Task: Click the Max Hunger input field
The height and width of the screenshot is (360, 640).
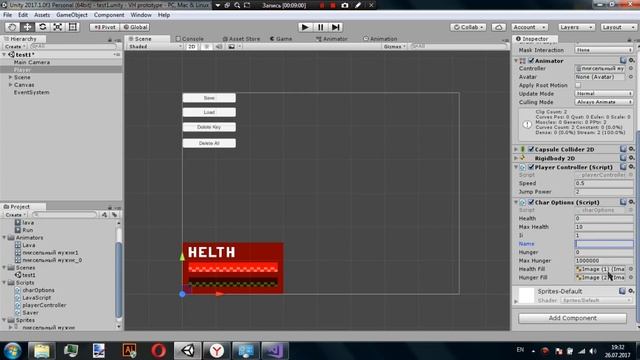Action: click(604, 260)
